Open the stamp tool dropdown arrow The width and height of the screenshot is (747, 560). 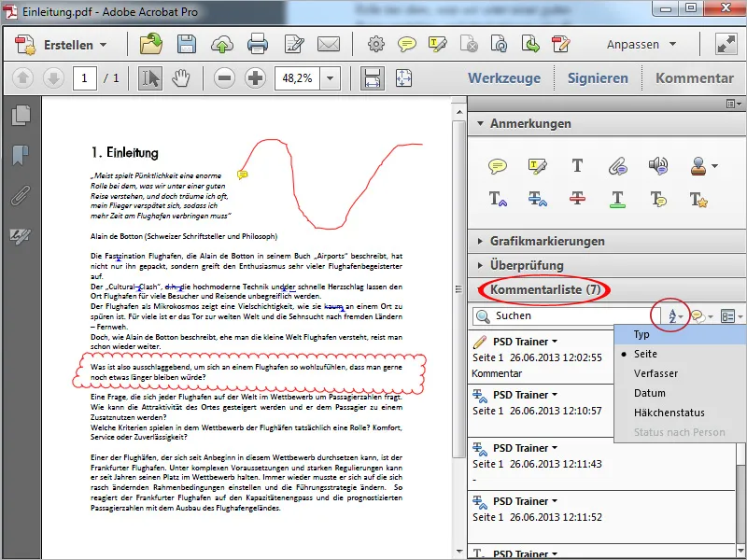[714, 166]
